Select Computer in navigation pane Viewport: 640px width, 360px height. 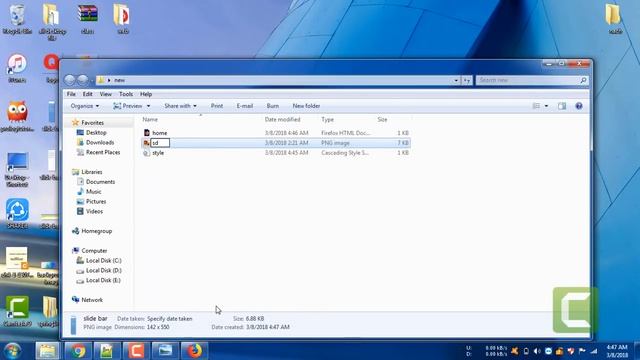(x=94, y=251)
